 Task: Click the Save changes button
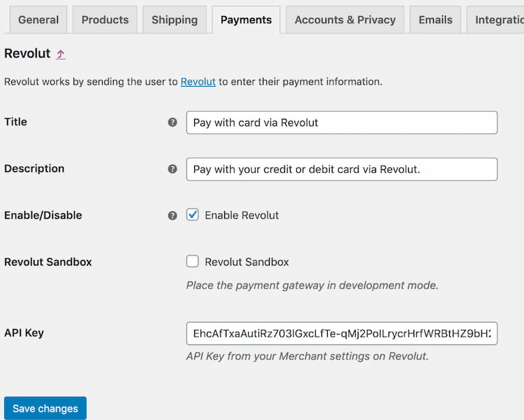pyautogui.click(x=45, y=408)
